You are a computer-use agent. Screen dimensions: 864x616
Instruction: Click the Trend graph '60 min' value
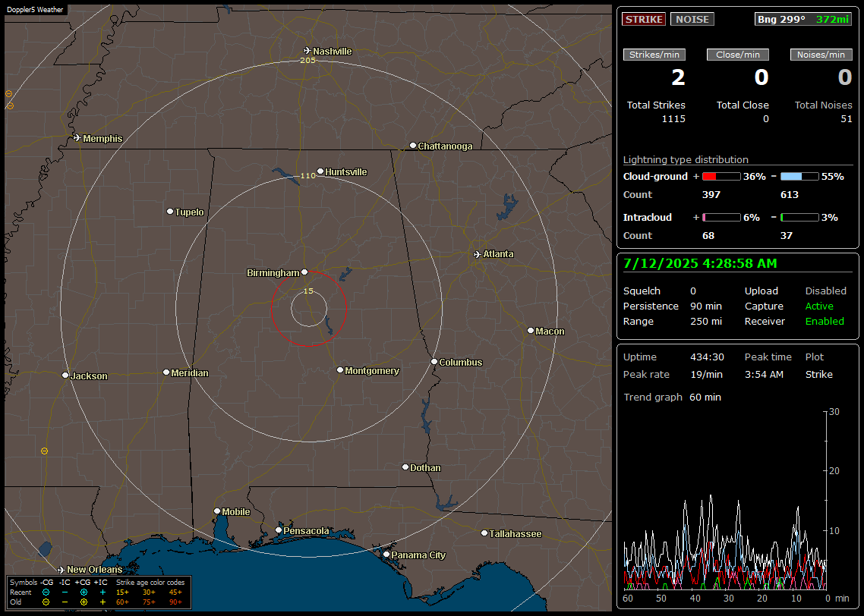[705, 397]
